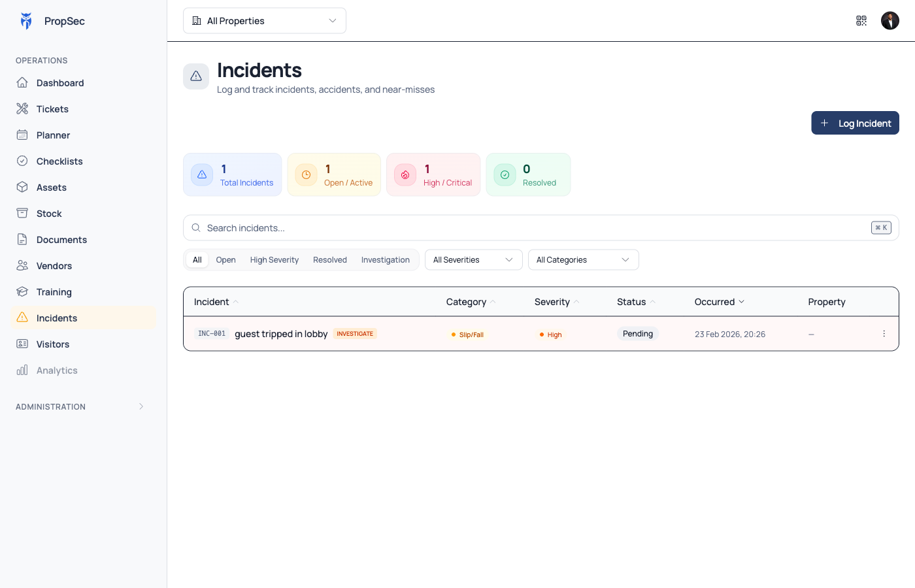Open the All Categories dropdown
This screenshot has width=915, height=588.
pyautogui.click(x=584, y=260)
